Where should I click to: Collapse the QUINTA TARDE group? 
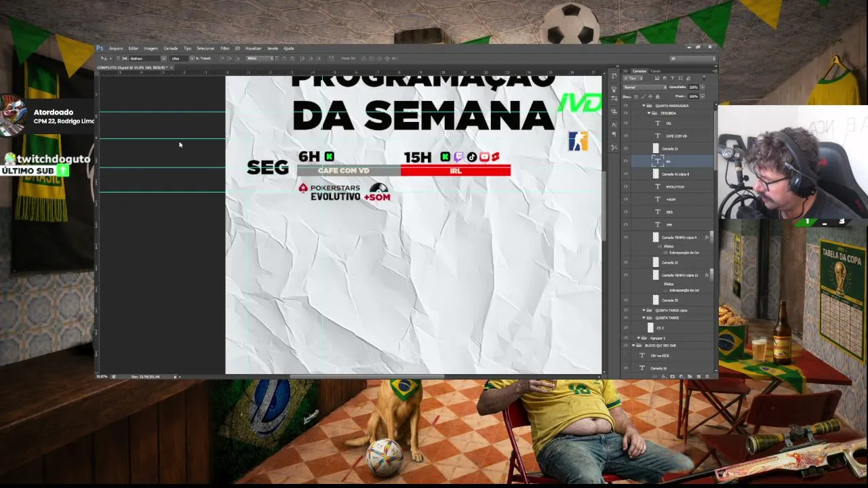tap(644, 318)
